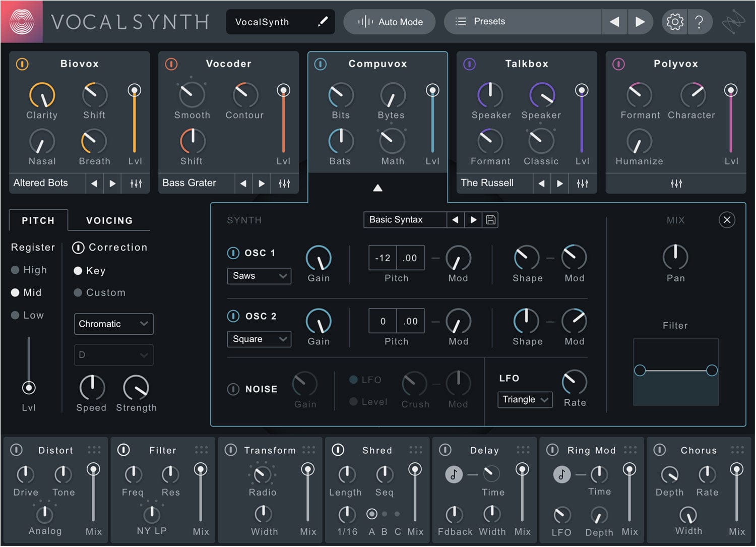This screenshot has width=756, height=547.
Task: Open OSC 2 Square waveform dropdown
Action: [259, 339]
